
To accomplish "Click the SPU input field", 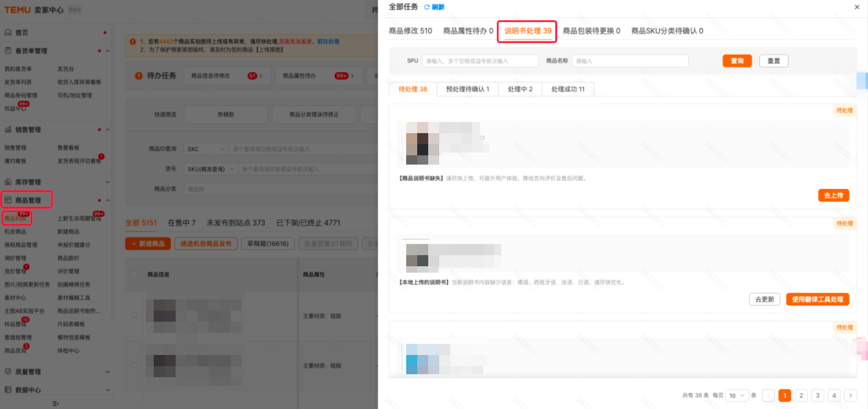I will click(480, 61).
